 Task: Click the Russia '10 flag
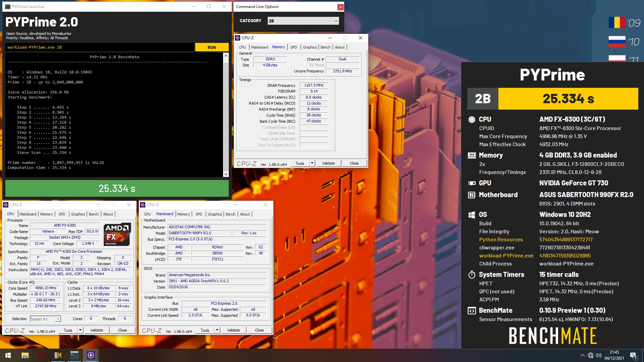tap(617, 42)
